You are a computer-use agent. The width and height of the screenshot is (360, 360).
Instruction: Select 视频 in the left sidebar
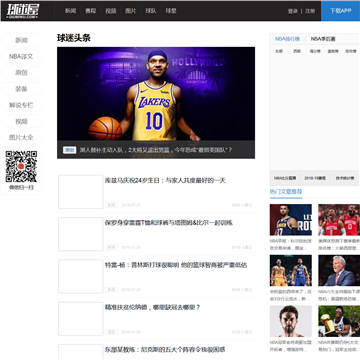click(21, 121)
